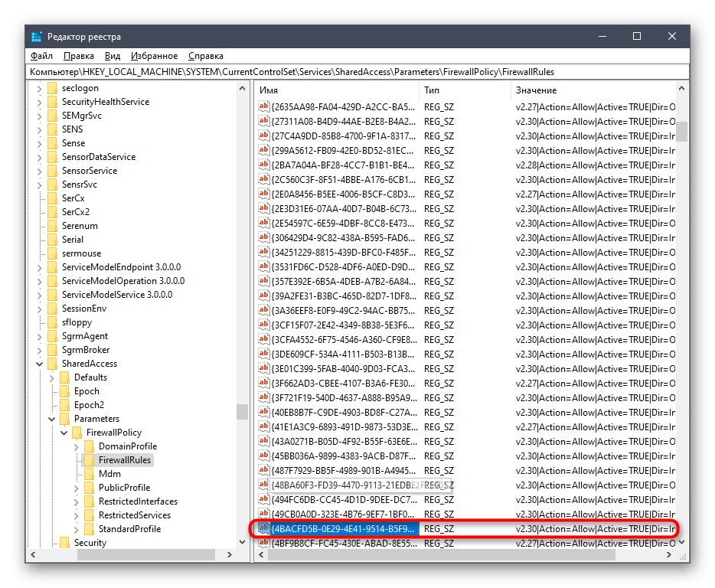Select value {49CB0A0D-323E-4B76-9EF7-1BF0...
The height and width of the screenshot is (588, 715).
point(343,514)
